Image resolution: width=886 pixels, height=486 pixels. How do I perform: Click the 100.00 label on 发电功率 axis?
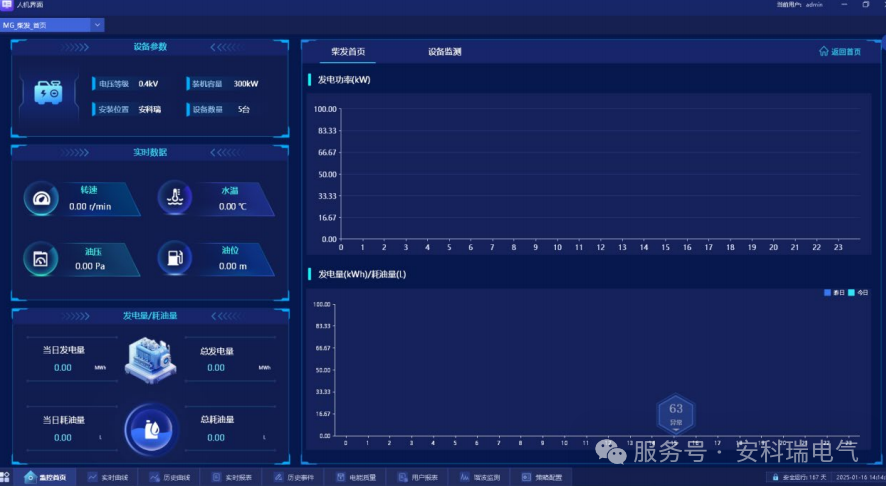pyautogui.click(x=325, y=109)
